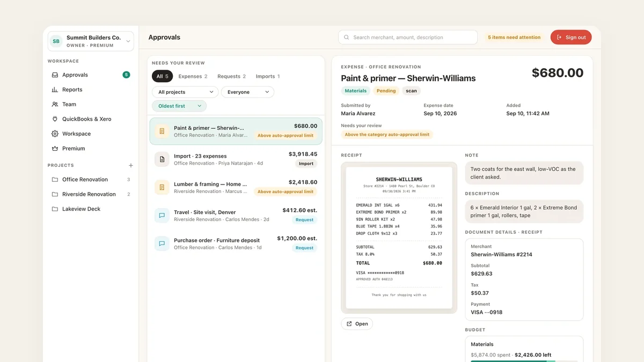Click the Sherwin-Williams receipt thumbnail
The width and height of the screenshot is (644, 362).
click(399, 238)
